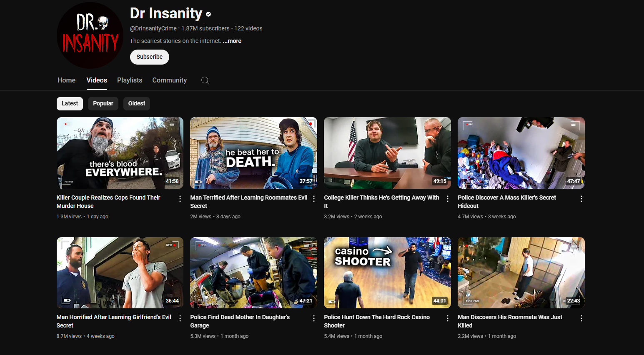Click '8.7M views • 4 weeks ago' text
644x355 pixels.
click(x=85, y=336)
